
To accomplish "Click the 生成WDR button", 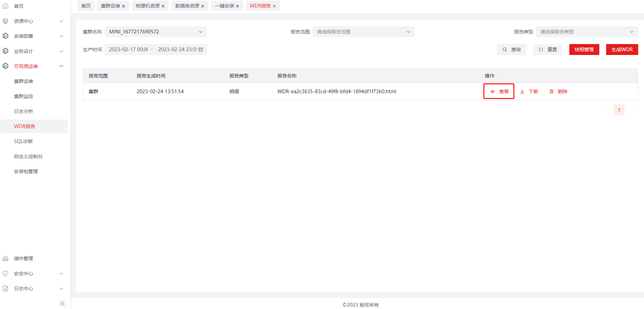I will coord(622,50).
